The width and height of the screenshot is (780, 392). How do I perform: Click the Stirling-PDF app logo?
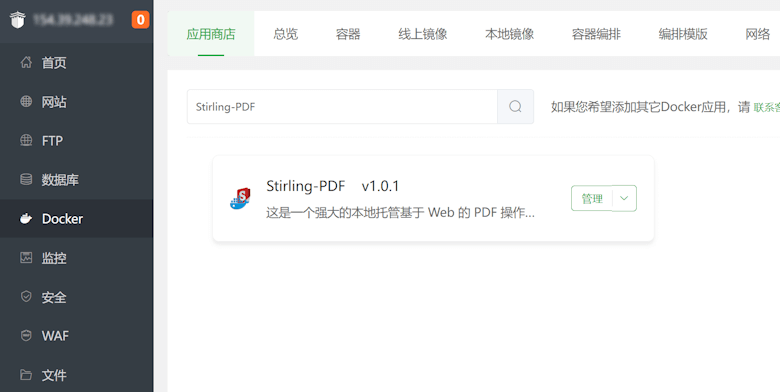pos(240,198)
